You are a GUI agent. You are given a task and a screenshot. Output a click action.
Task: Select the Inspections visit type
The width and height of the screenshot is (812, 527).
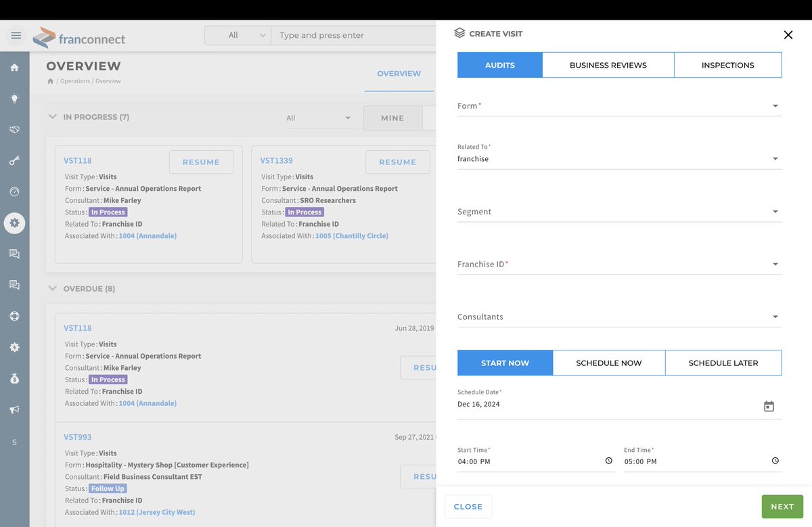[728, 65]
